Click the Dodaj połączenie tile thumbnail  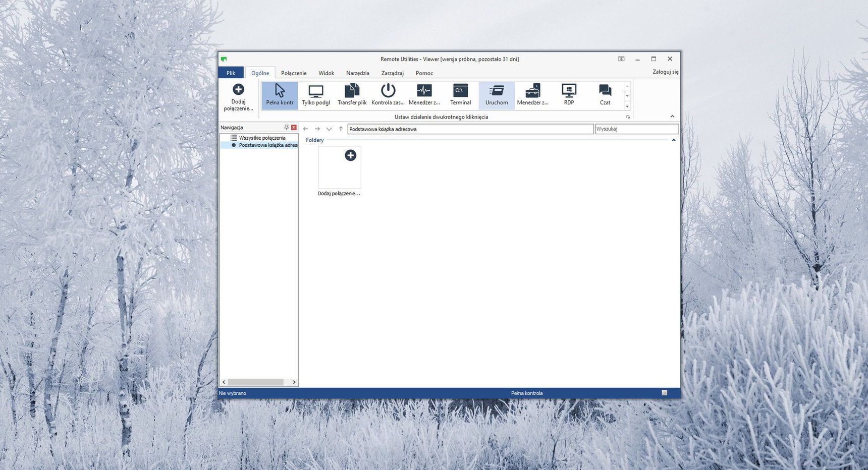pyautogui.click(x=340, y=167)
